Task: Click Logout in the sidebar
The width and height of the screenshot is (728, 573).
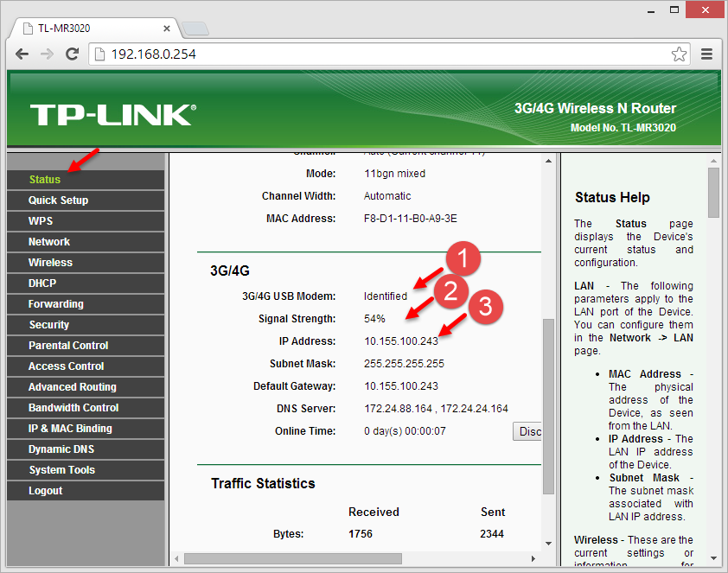Action: tap(86, 490)
